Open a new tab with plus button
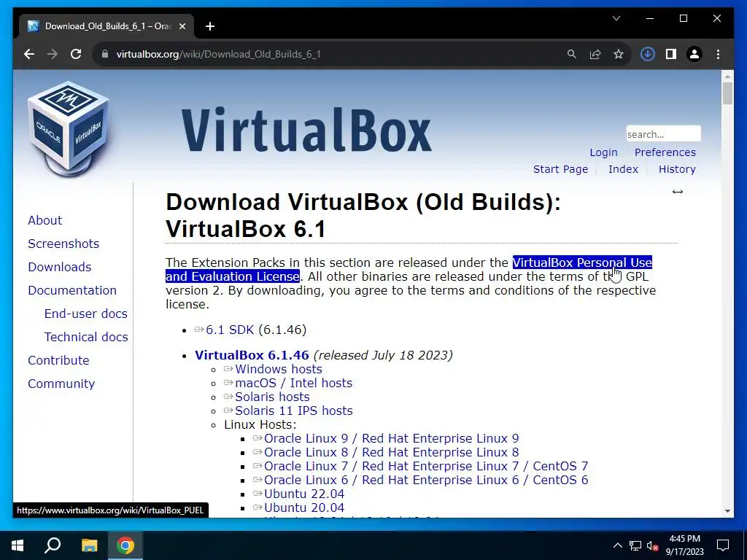The image size is (747, 560). [x=210, y=26]
